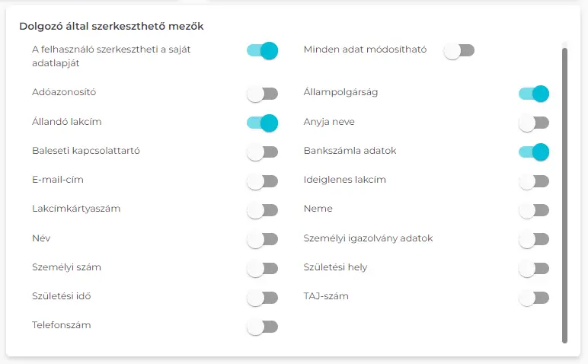The width and height of the screenshot is (588, 364).
Task: Enable the Név field toggle
Action: click(x=262, y=240)
